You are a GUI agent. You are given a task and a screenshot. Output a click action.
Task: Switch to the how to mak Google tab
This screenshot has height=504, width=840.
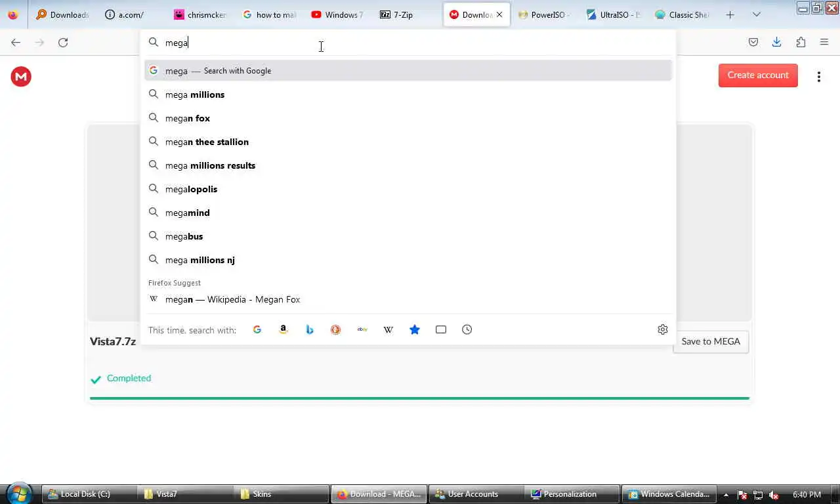(x=269, y=14)
